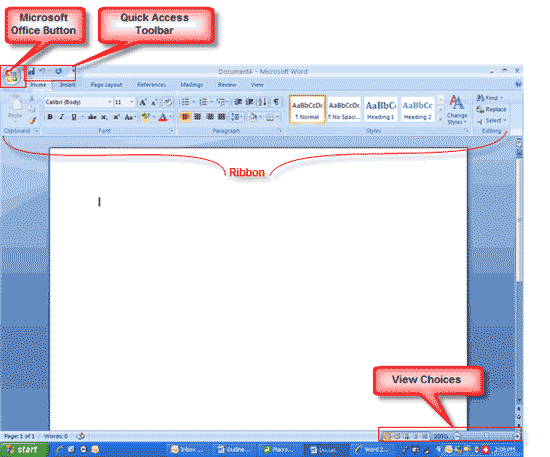The width and height of the screenshot is (550, 457).
Task: Save the document from Quick Access Toolbar
Action: point(32,71)
